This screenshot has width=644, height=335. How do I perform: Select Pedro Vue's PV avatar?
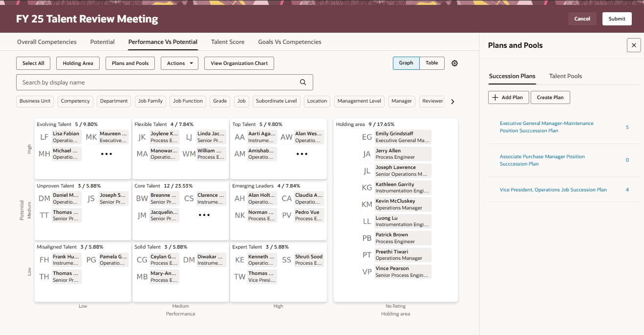pyautogui.click(x=287, y=215)
